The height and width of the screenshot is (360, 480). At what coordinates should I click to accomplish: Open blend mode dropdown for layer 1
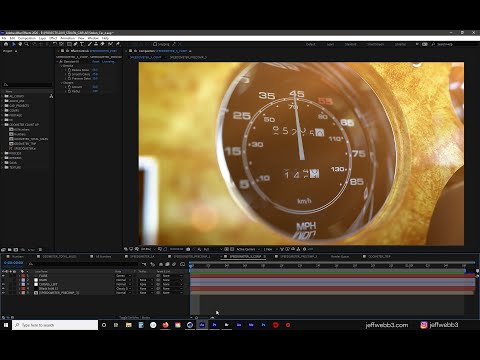pos(123,276)
